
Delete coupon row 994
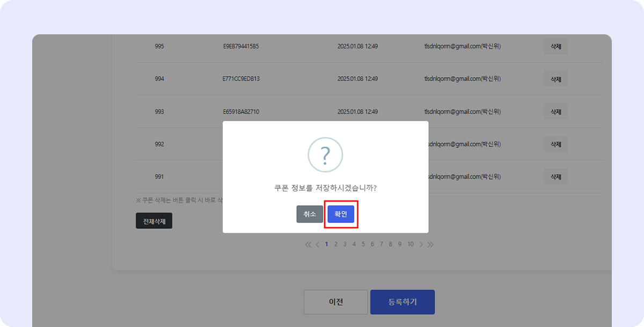555,79
